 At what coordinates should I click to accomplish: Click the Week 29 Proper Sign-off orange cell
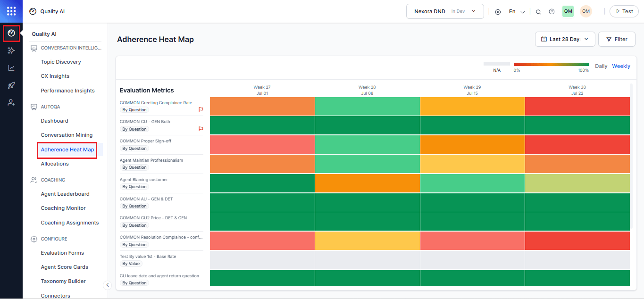pyautogui.click(x=472, y=145)
